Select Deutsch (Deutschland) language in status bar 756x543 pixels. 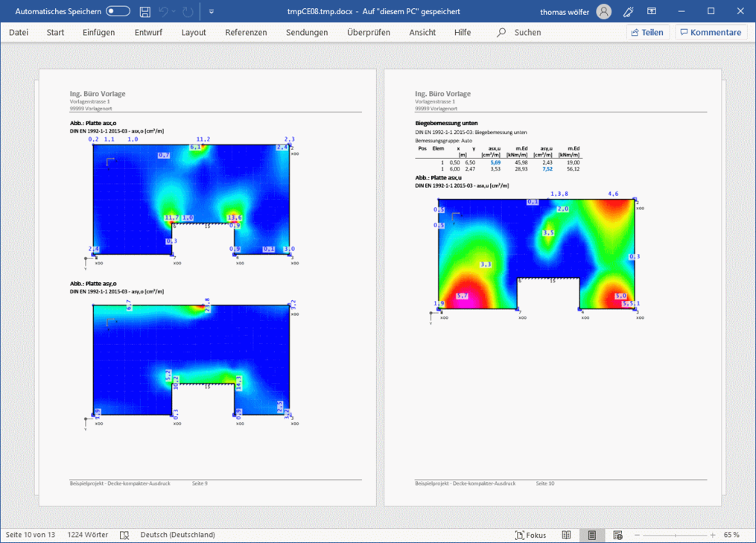pyautogui.click(x=177, y=535)
